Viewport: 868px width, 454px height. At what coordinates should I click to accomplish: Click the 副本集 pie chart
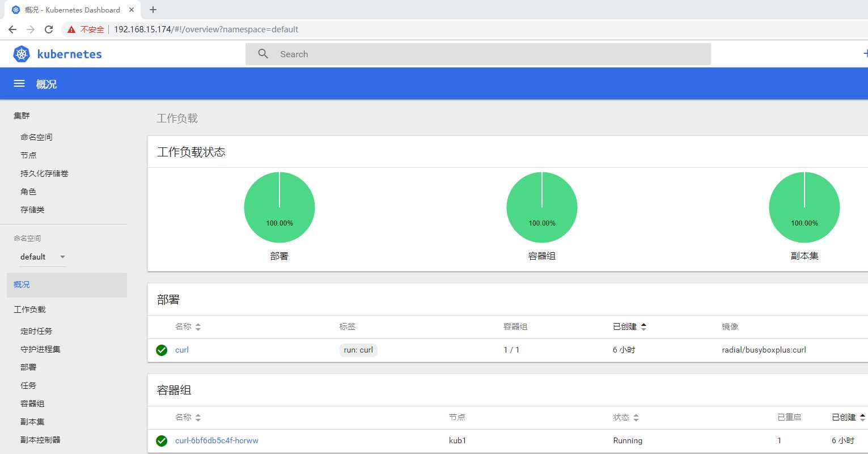pyautogui.click(x=805, y=207)
